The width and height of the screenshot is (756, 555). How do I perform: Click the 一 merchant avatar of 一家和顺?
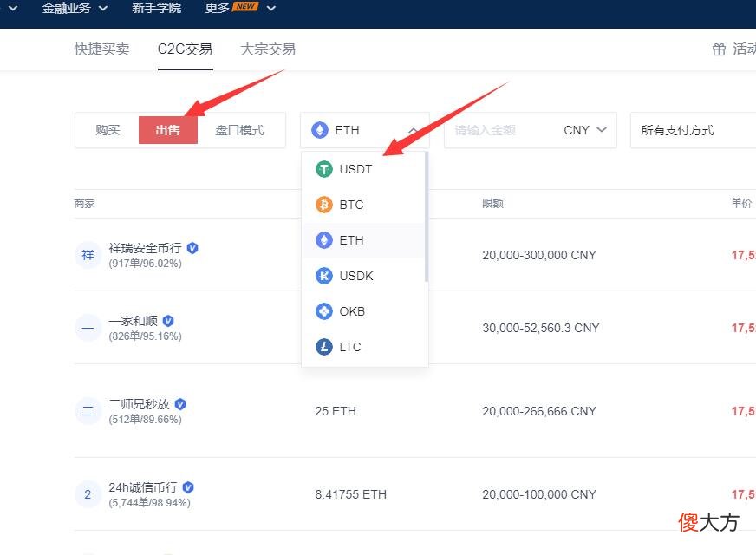[x=88, y=328]
